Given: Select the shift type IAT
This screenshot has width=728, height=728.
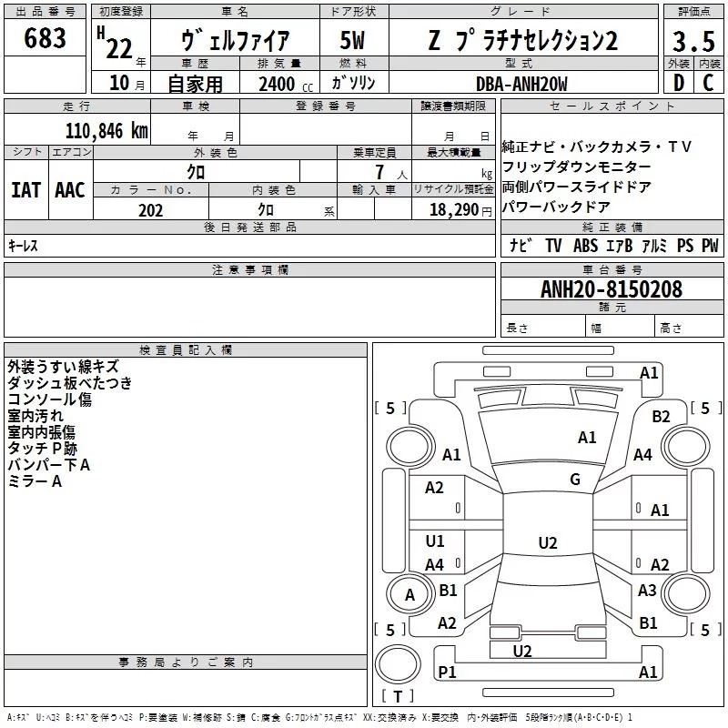Looking at the screenshot, I should 25,190.
